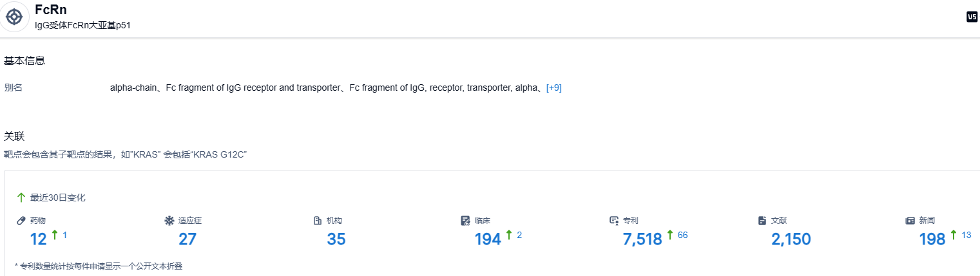Open the 12 drugs count
The image size is (980, 276).
39,239
